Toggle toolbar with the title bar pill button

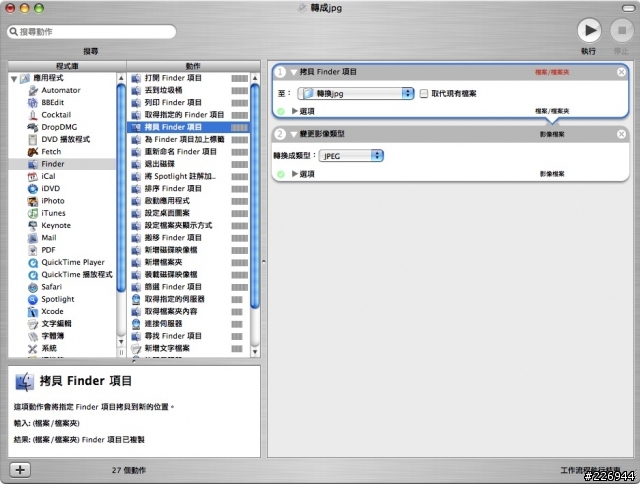tap(628, 8)
